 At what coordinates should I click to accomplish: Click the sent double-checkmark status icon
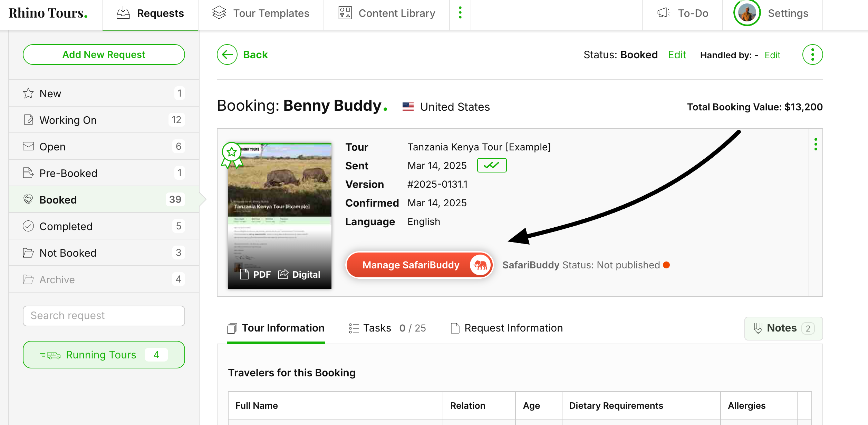pyautogui.click(x=492, y=166)
